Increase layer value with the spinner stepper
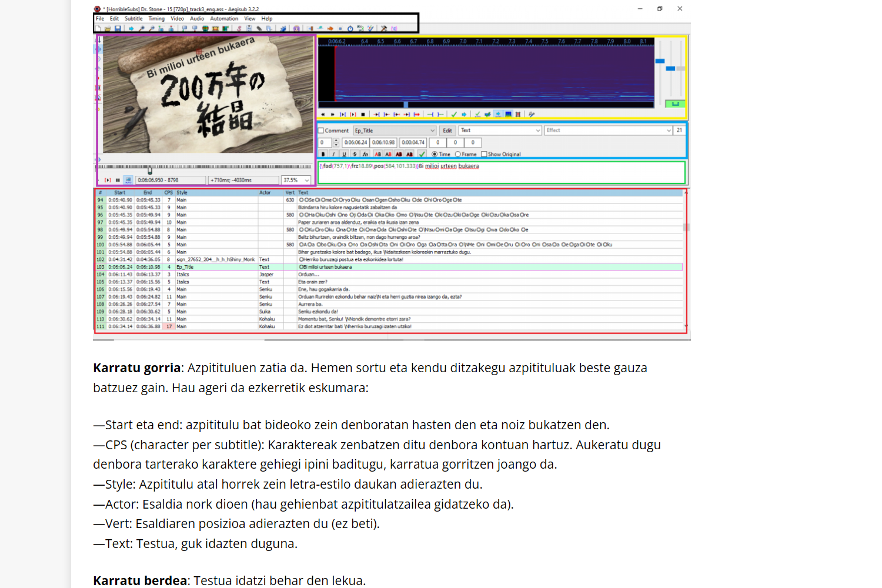The width and height of the screenshot is (882, 588). [x=336, y=140]
